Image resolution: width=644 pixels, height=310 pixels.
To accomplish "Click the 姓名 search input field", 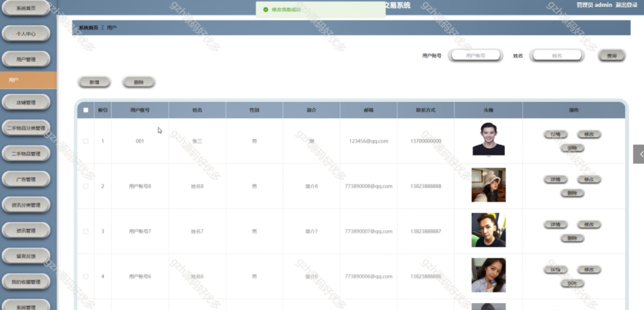I will click(557, 55).
